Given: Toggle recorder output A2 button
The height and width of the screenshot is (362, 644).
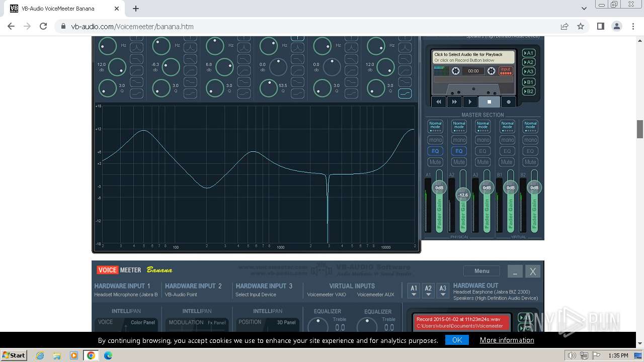Looking at the screenshot, I should 529,62.
